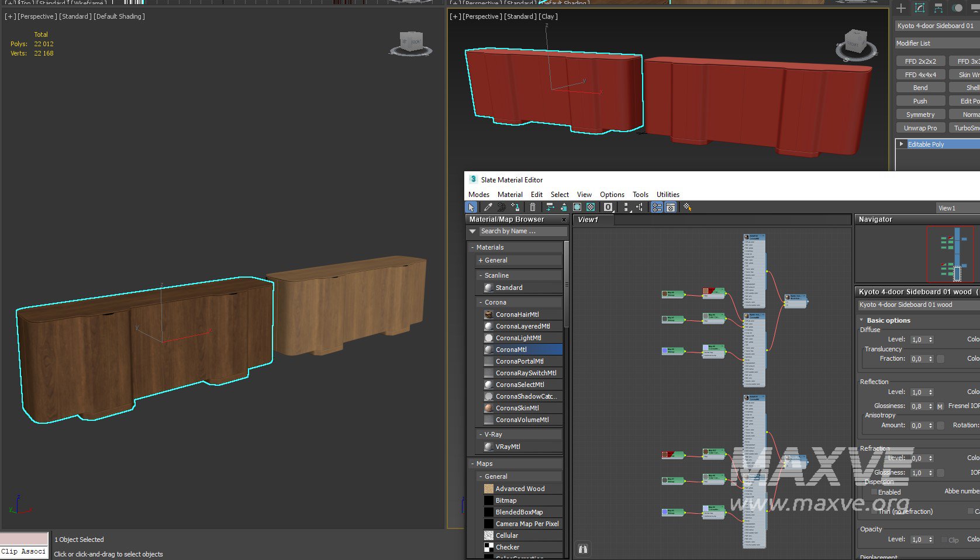Collapse the Corona materials group
The width and height of the screenshot is (980, 560).
click(481, 302)
